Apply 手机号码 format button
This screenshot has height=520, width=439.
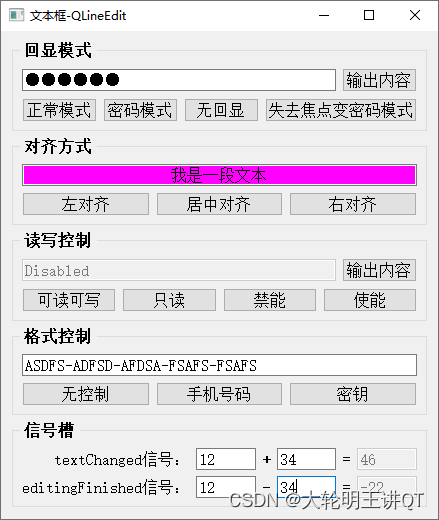point(219,394)
